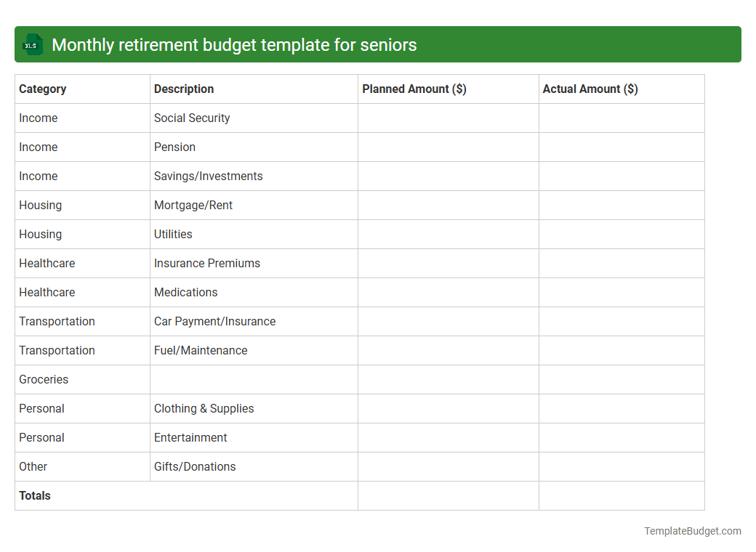Click the Planned Amount ($) header

(414, 89)
